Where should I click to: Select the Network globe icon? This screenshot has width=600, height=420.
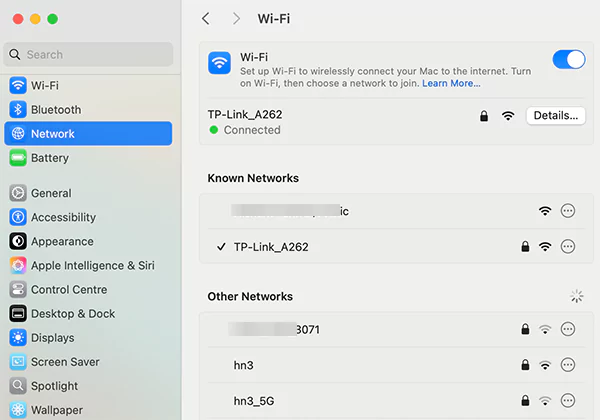[x=18, y=133]
